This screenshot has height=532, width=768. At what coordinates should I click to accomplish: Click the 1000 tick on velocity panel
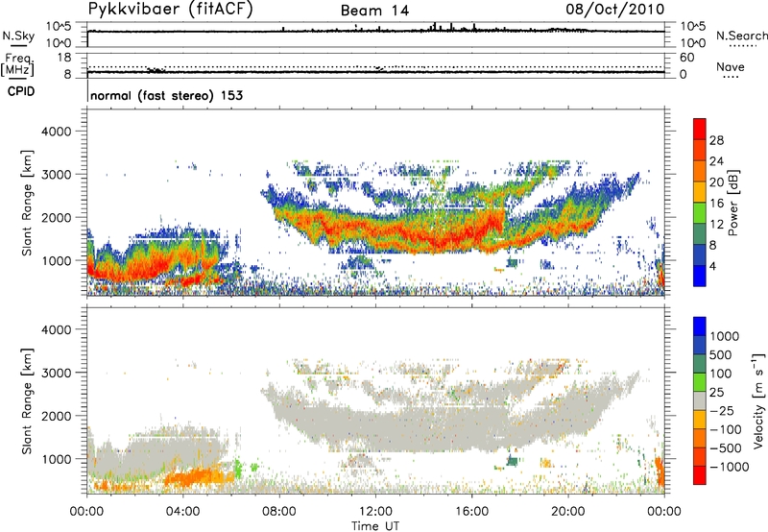[57, 459]
